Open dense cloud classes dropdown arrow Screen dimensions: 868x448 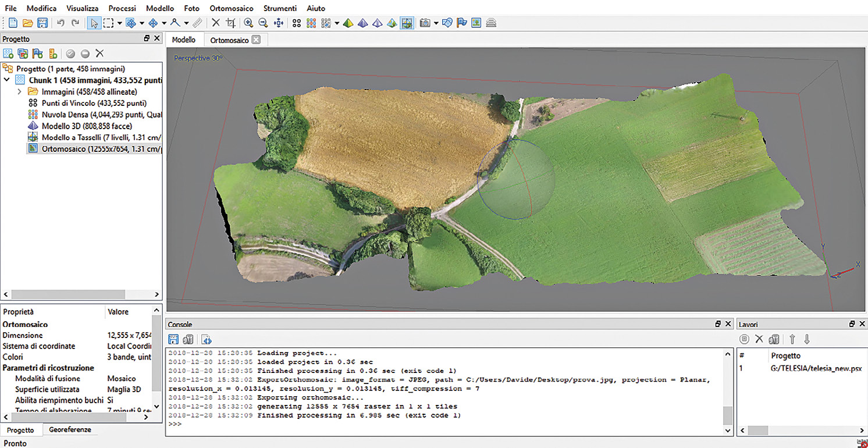[337, 23]
